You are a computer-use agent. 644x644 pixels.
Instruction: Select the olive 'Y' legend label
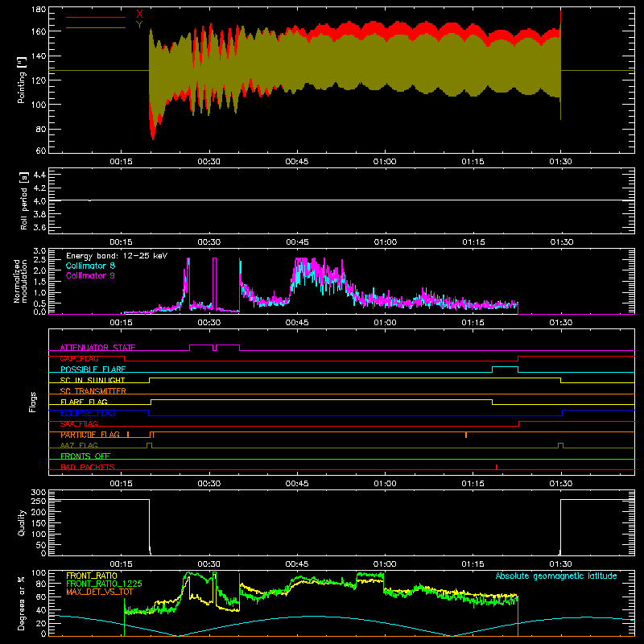click(139, 25)
